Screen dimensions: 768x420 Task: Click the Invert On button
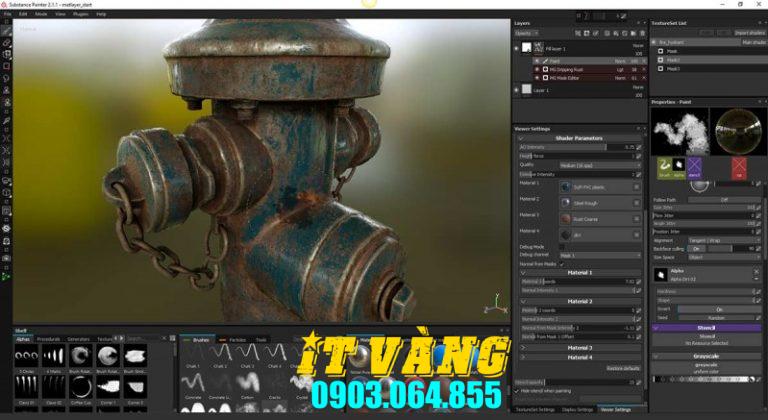(x=719, y=309)
